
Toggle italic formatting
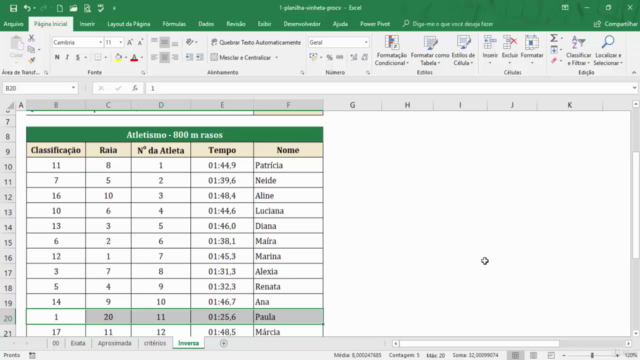click(67, 58)
